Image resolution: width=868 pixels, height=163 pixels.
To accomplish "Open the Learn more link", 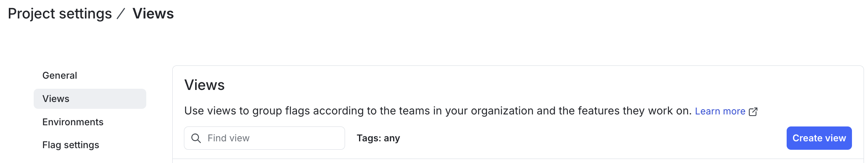I will (720, 111).
